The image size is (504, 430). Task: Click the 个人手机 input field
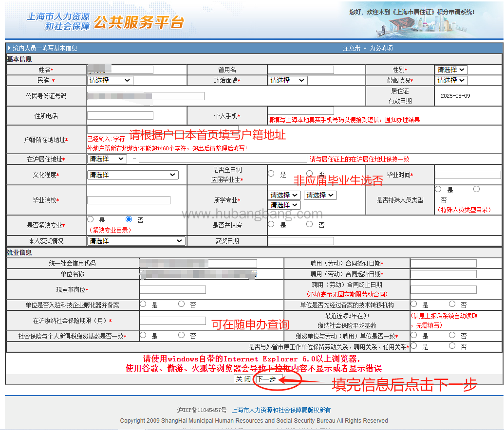click(300, 111)
